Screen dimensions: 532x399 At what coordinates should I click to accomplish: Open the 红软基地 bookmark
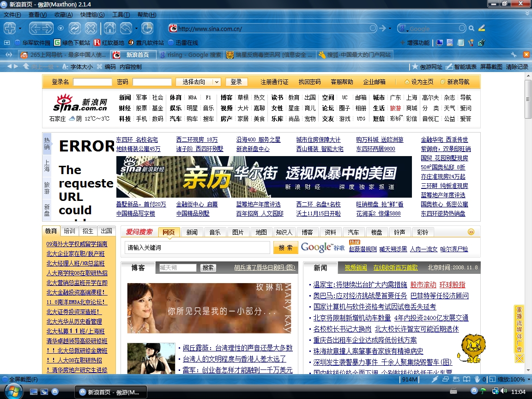point(109,43)
